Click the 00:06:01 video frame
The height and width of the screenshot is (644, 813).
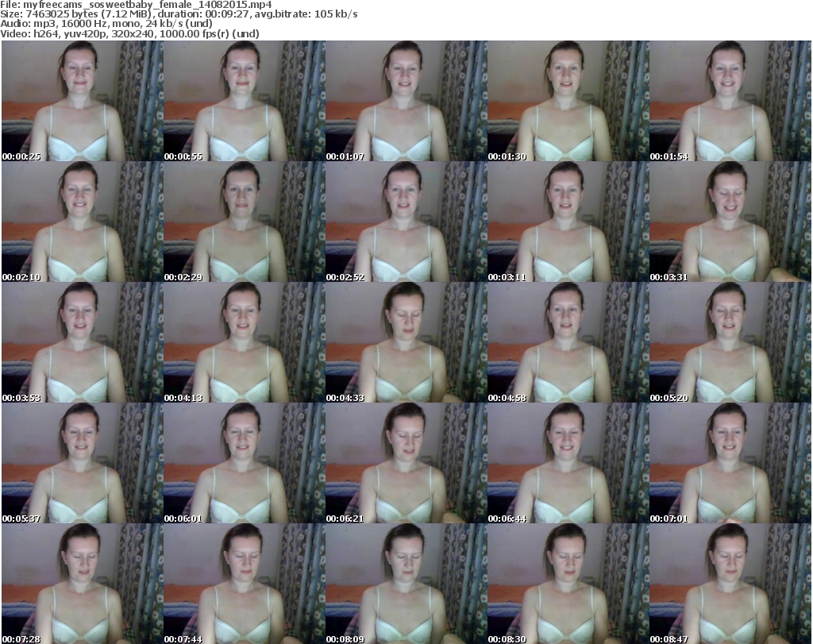coord(245,464)
